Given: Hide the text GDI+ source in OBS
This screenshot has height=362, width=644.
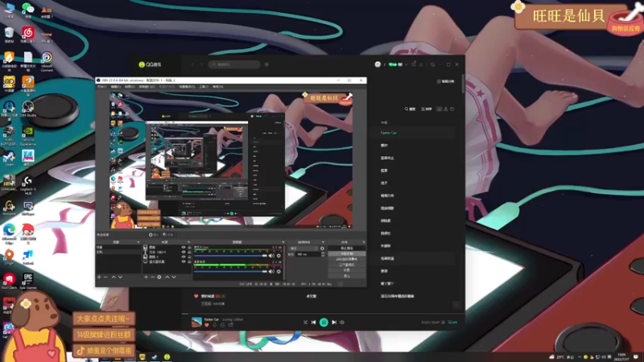Looking at the screenshot, I should pos(184,252).
